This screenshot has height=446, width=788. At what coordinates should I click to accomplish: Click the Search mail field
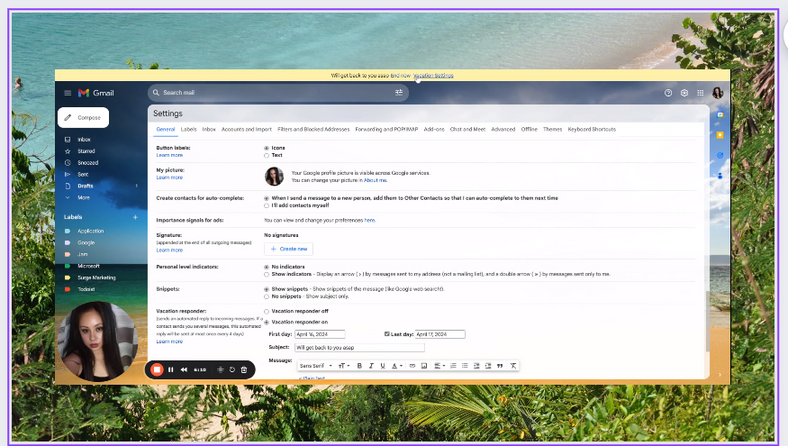click(x=276, y=93)
